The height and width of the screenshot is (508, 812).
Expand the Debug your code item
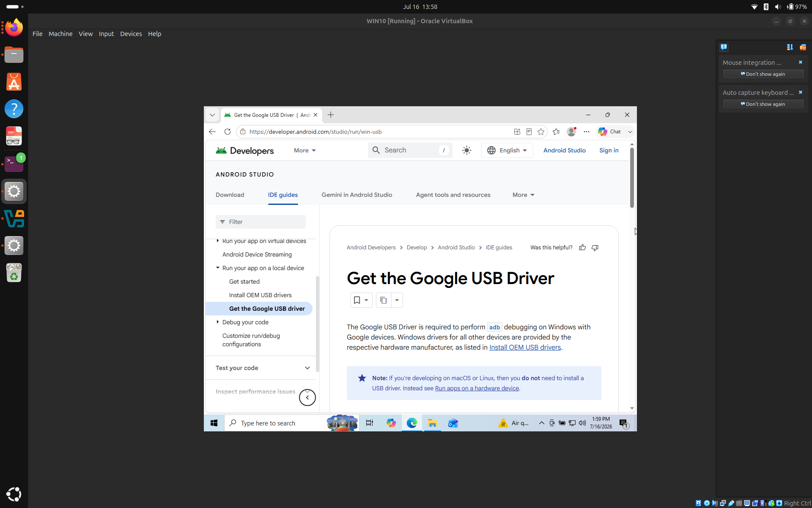[218, 322]
